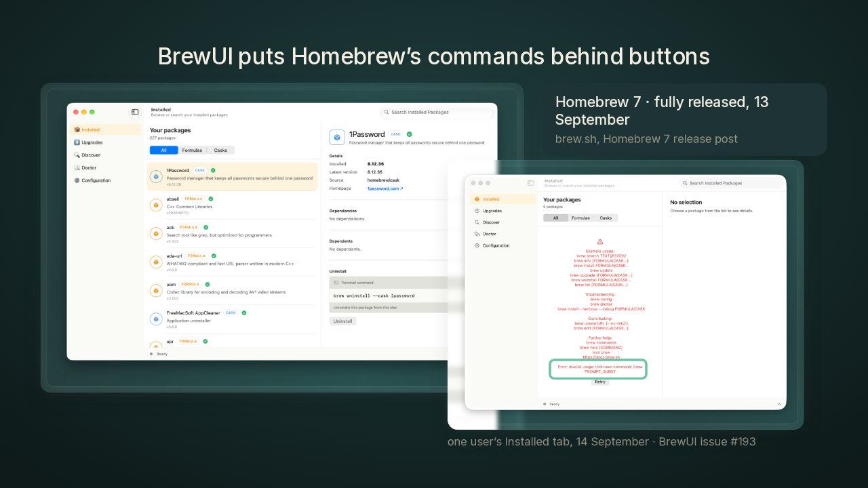Click the 1Password cube icon in details
The image size is (868, 488).
[x=337, y=137]
